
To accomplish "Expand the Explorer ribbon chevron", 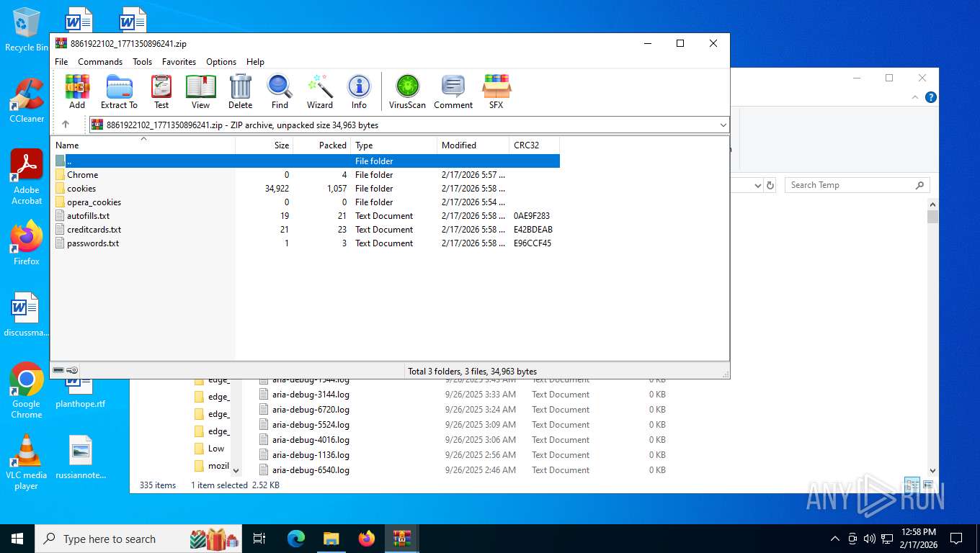I will 916,97.
